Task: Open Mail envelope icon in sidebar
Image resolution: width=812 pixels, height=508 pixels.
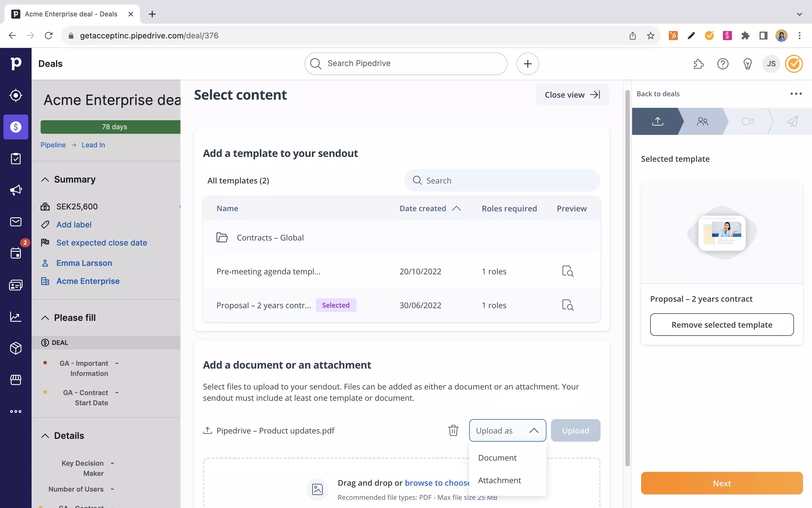Action: click(x=16, y=222)
